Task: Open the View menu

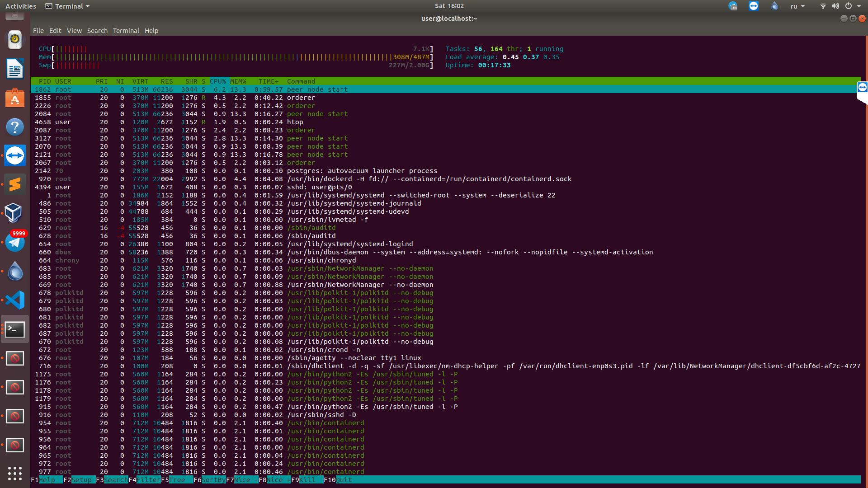Action: [74, 31]
